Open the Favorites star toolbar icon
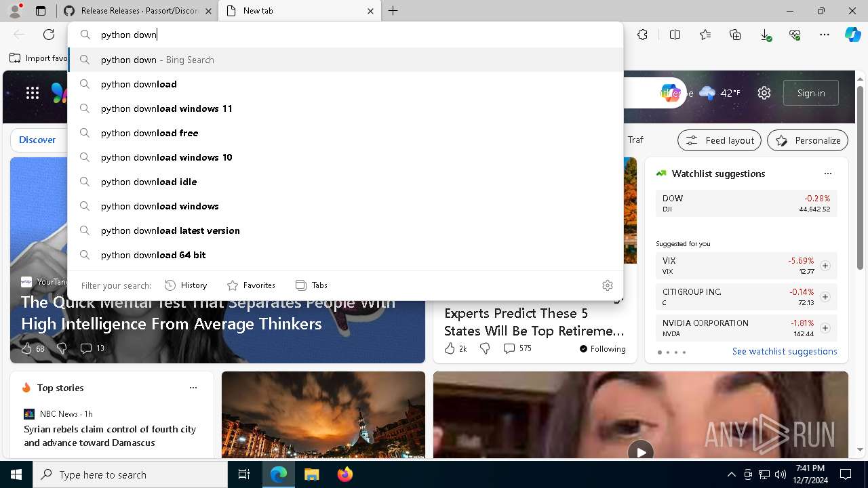The image size is (868, 488). (x=705, y=35)
